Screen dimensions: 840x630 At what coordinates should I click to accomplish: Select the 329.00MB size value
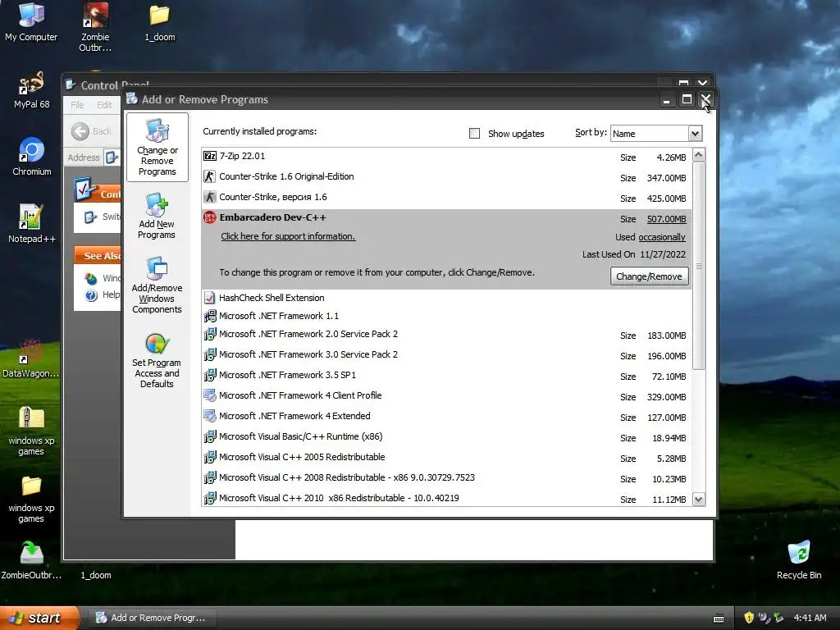pyautogui.click(x=666, y=397)
